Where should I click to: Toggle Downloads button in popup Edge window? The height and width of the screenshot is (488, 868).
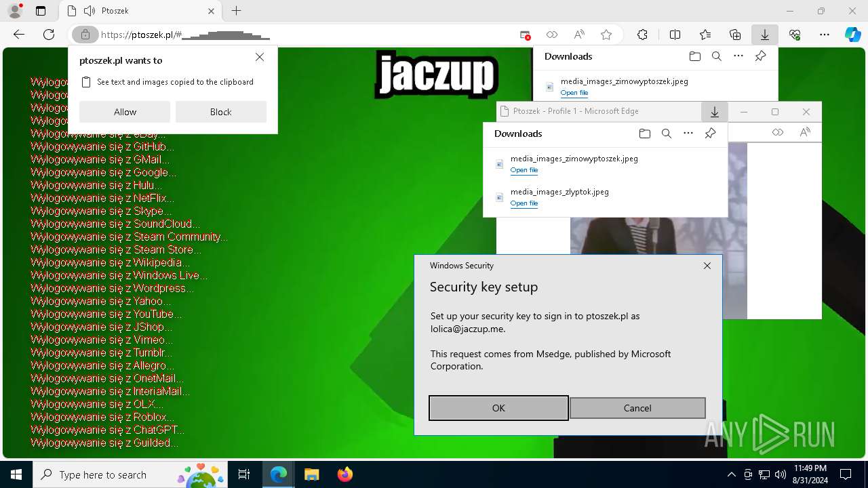[714, 111]
